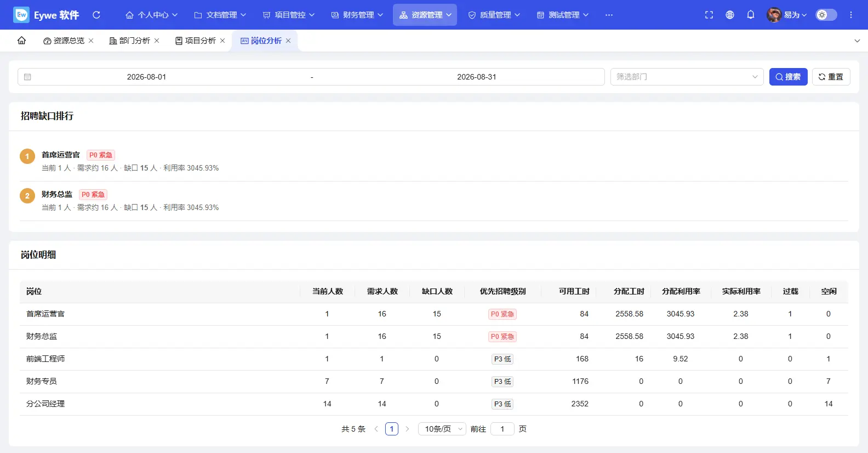Image resolution: width=868 pixels, height=453 pixels.
Task: Open notifications bell icon
Action: click(751, 15)
